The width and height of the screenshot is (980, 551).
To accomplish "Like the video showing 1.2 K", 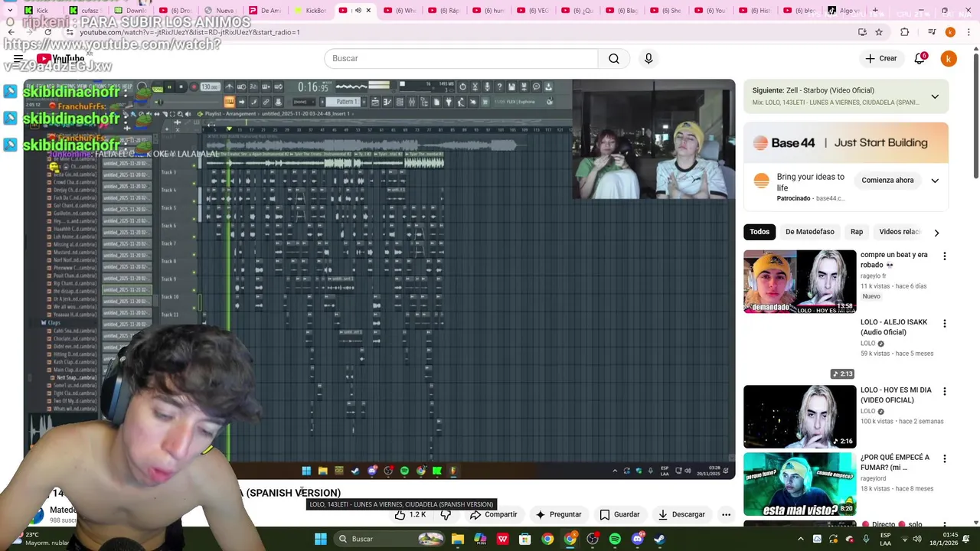I will click(410, 515).
